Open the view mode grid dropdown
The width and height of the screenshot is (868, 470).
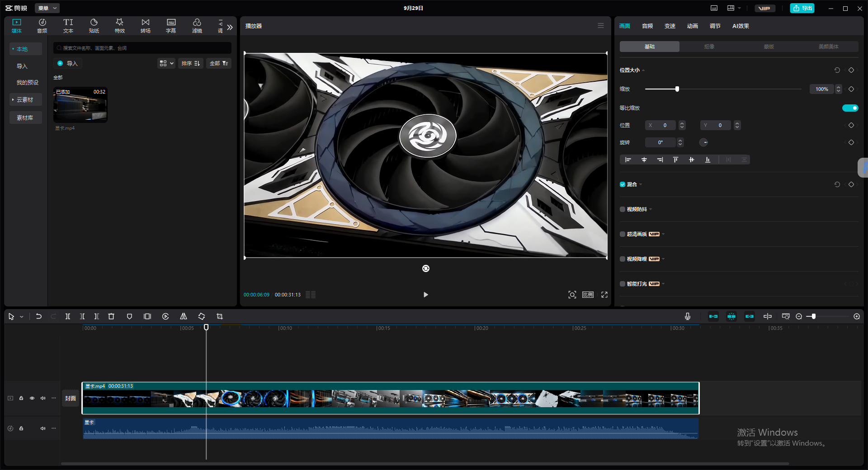(x=166, y=63)
